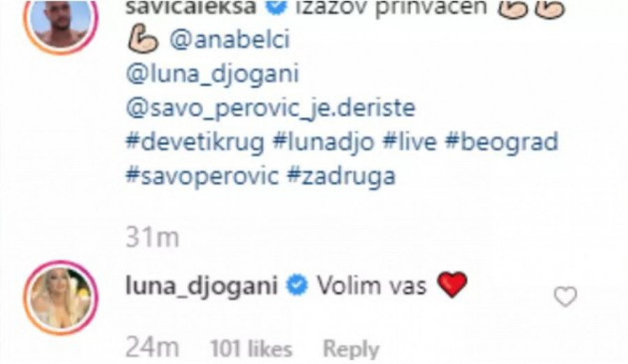
Task: Open luna_djogani profile picture
Action: point(61,297)
